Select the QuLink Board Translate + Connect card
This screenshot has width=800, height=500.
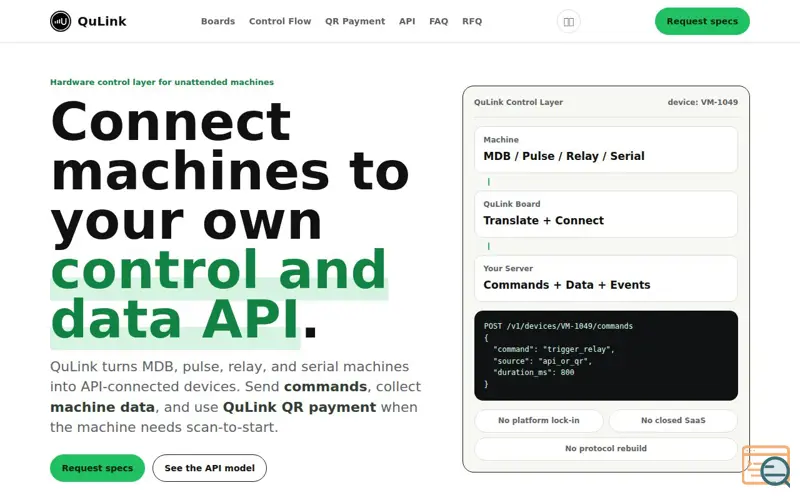pyautogui.click(x=606, y=214)
